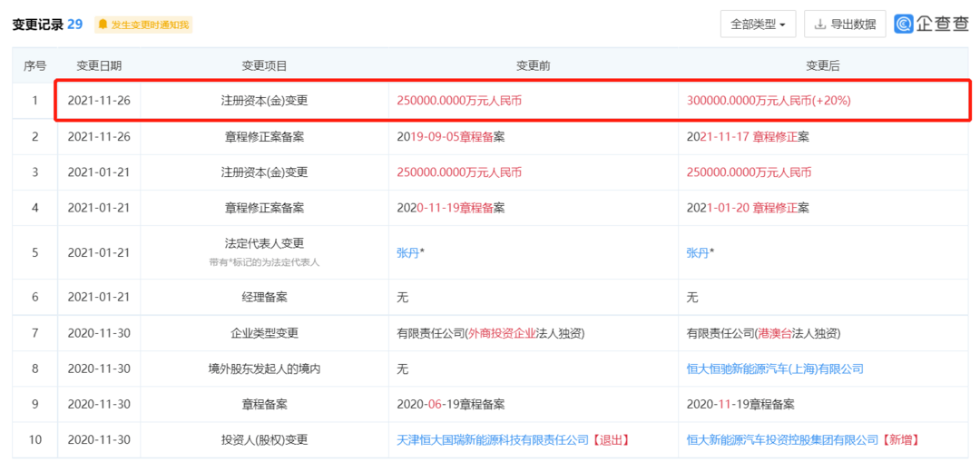Viewport: 980px width, 472px height.
Task: Click 章程备案 item in row 9
Action: [264, 405]
